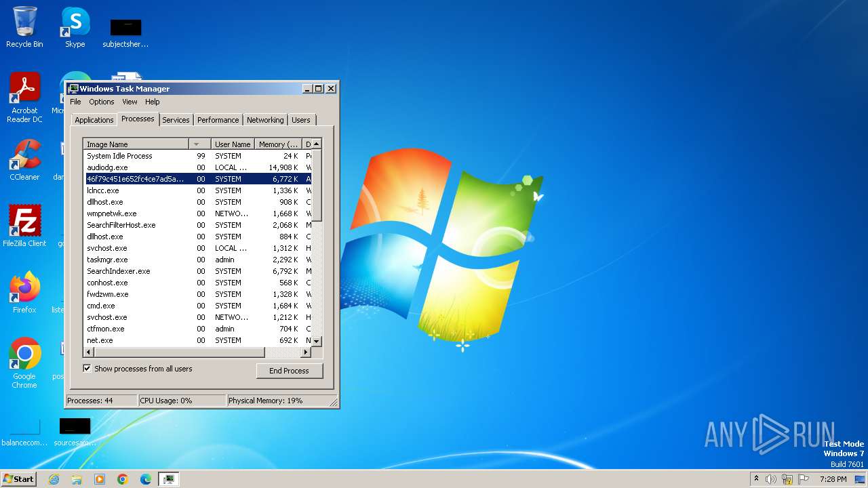The image size is (868, 488).
Task: Open the View menu
Action: coord(130,102)
